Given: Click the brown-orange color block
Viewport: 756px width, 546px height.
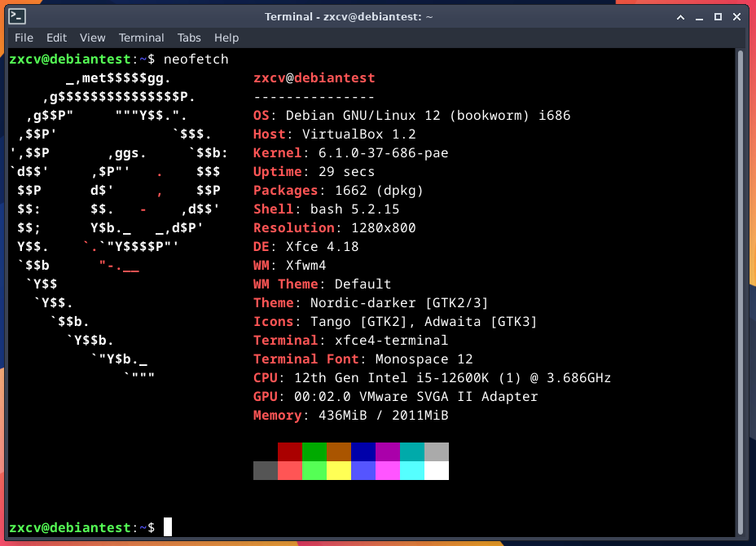Looking at the screenshot, I should tap(339, 452).
